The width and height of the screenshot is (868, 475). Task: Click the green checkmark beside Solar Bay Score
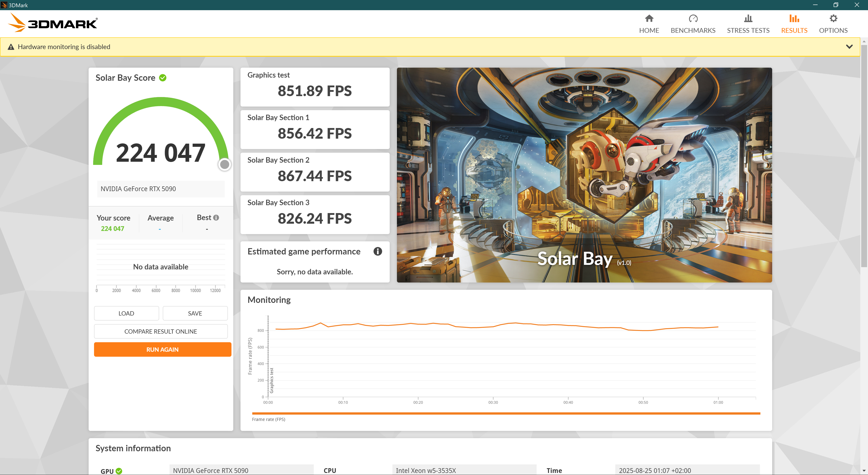click(163, 78)
